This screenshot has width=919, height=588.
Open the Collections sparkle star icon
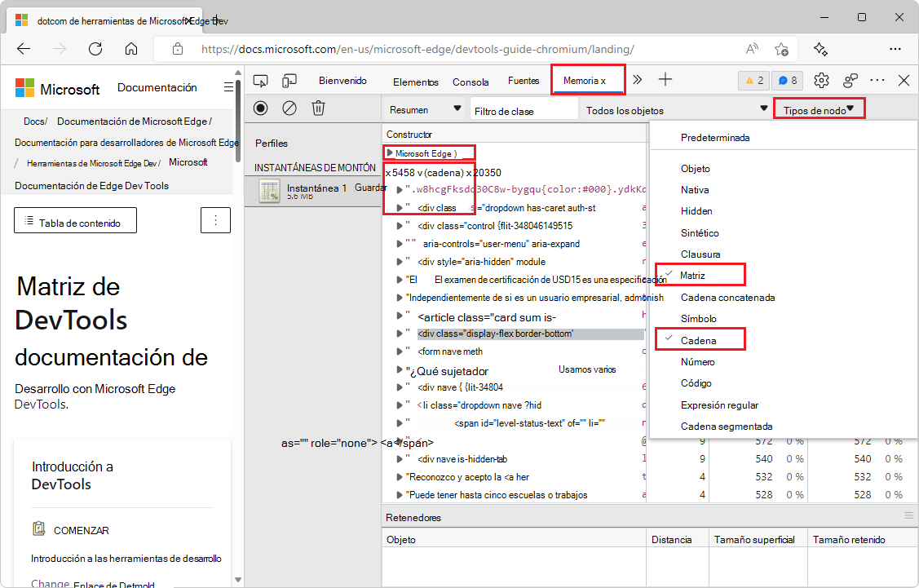pos(820,49)
